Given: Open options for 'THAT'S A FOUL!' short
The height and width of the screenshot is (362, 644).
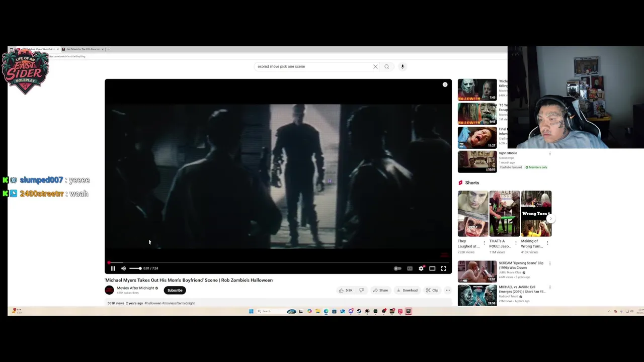Looking at the screenshot, I should tap(516, 243).
